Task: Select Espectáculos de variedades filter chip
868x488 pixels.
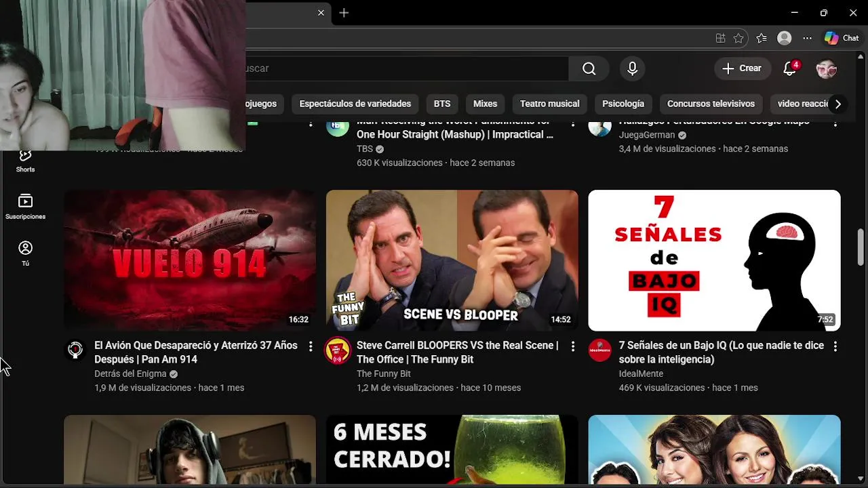Action: [x=355, y=104]
